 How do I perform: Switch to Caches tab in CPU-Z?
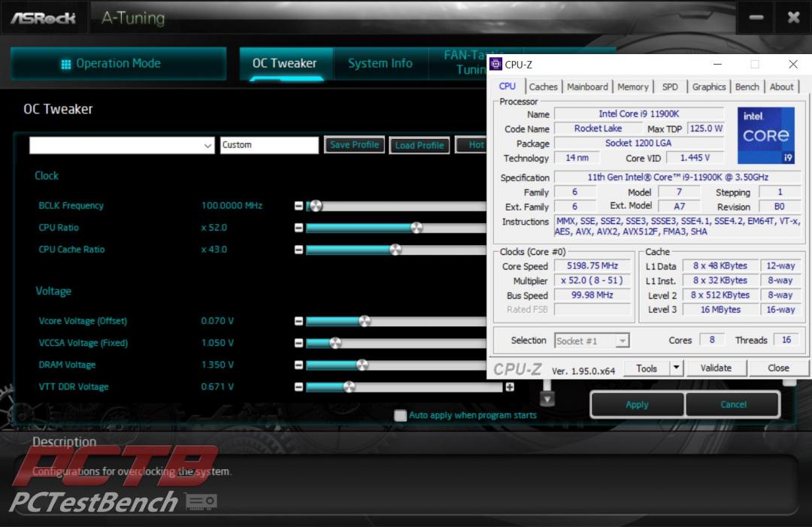544,87
